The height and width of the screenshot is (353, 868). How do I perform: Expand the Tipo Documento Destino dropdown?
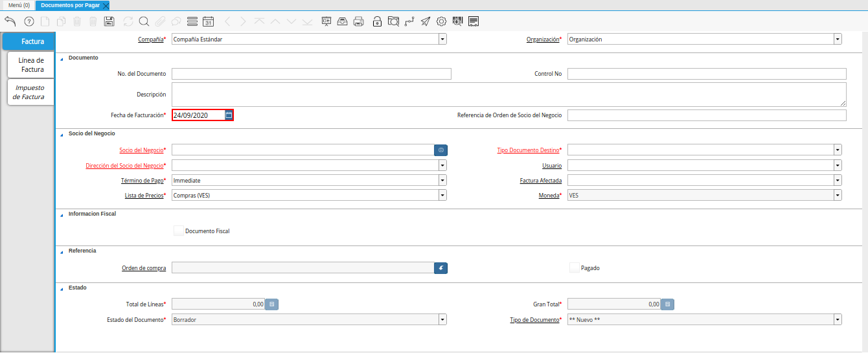click(x=838, y=150)
